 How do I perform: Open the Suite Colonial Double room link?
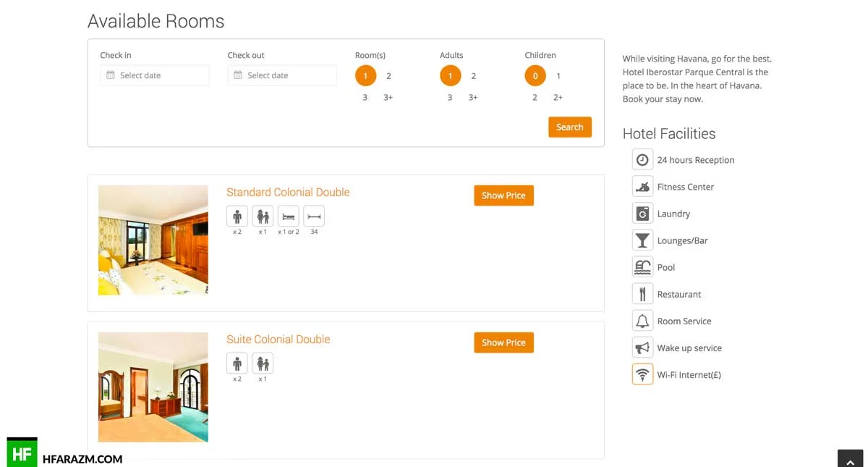(x=278, y=339)
